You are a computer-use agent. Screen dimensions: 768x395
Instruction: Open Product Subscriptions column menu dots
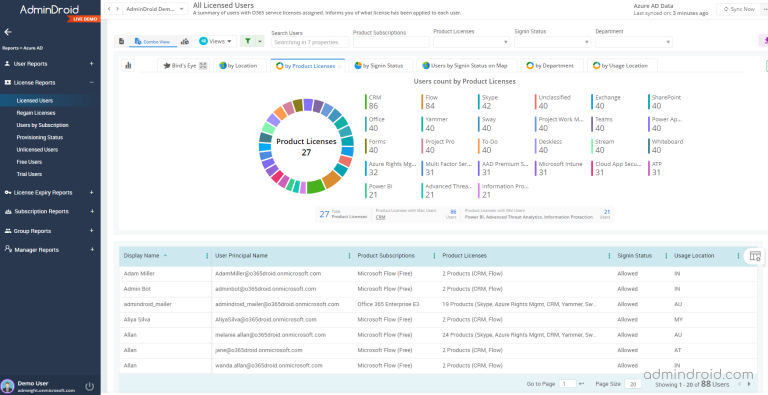pos(434,256)
